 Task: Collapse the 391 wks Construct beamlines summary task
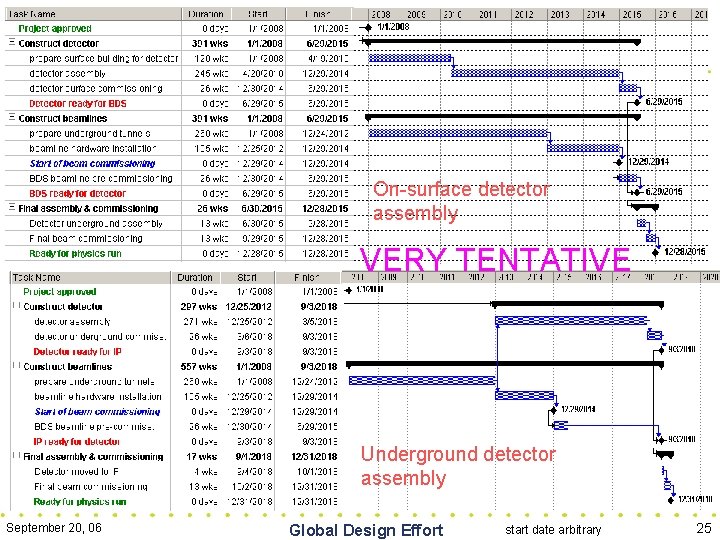pyautogui.click(x=12, y=118)
